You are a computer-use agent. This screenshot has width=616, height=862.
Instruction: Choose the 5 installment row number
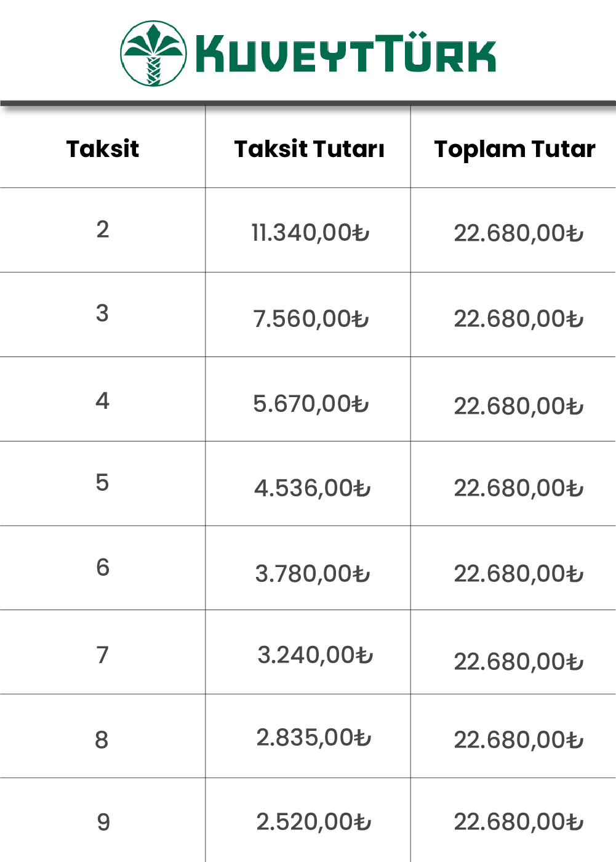pyautogui.click(x=103, y=483)
